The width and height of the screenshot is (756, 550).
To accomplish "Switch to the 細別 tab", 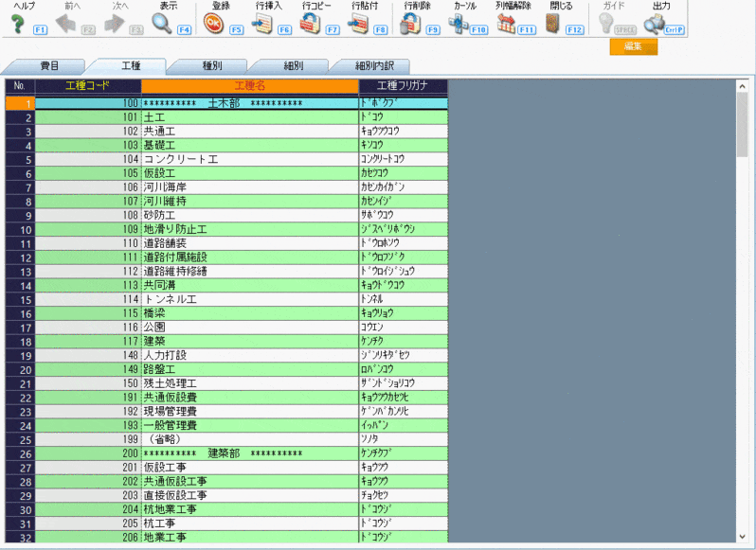I will (x=293, y=66).
